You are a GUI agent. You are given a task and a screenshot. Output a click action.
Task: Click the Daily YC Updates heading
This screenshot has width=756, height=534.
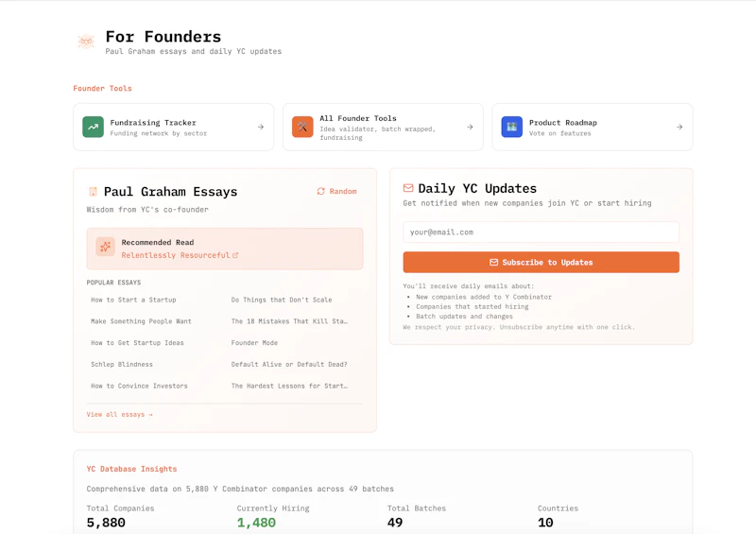477,188
